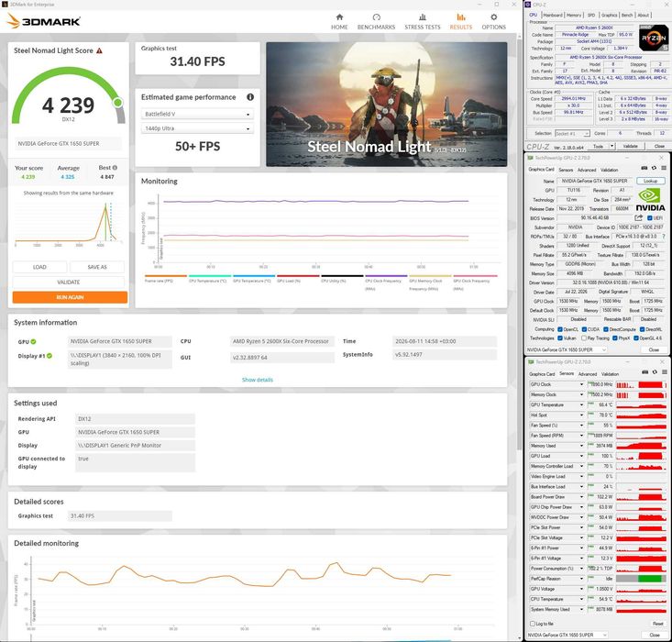Click Show details link
Image resolution: width=672 pixels, height=642 pixels.
[257, 380]
